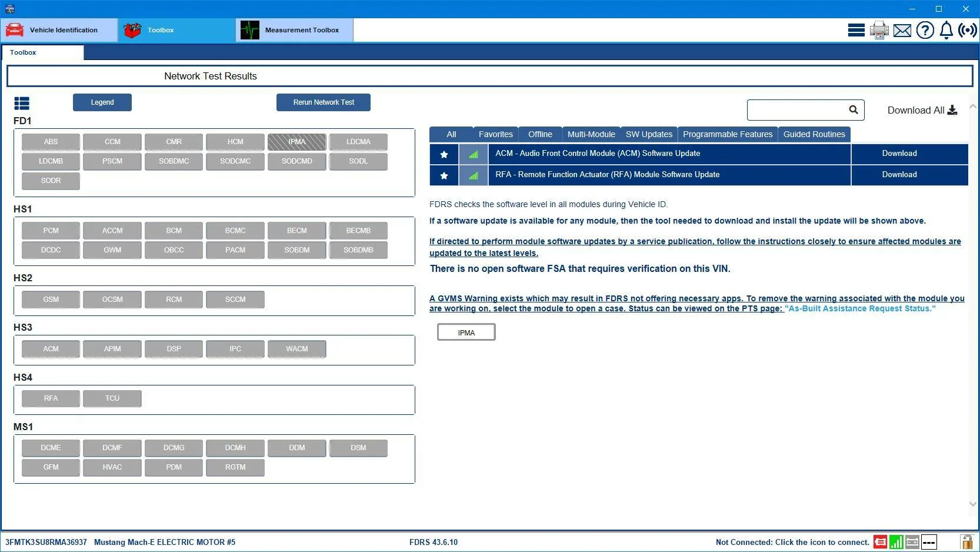Click 'Not Connected: Click the icon to connect.'
Image resolution: width=980 pixels, height=552 pixels.
point(792,543)
